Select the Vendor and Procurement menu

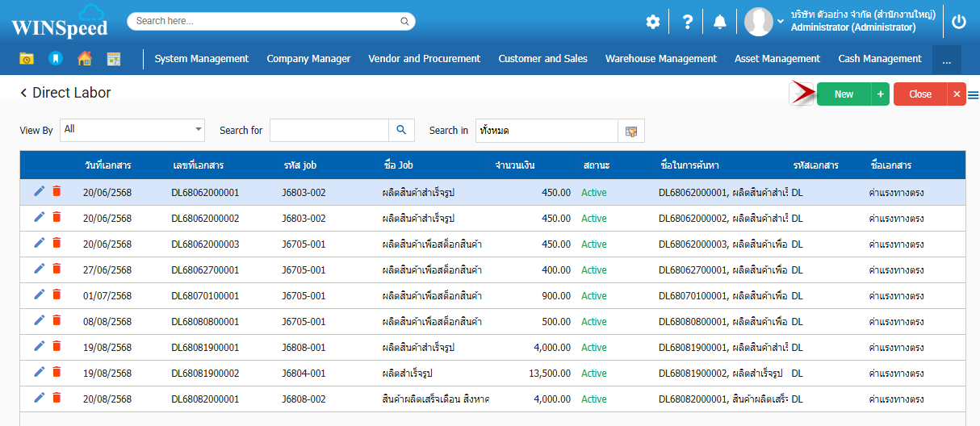point(424,59)
